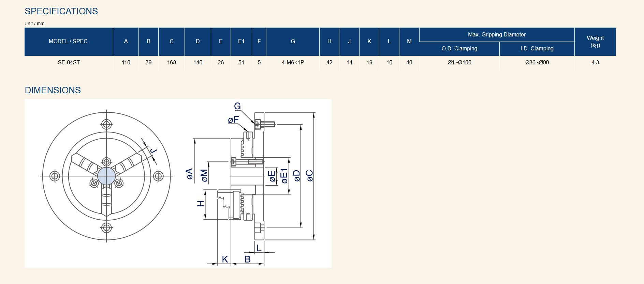Screen dimensions: 644x284
Task: Click the Ø36~Ø90 clamping range cell
Action: pyautogui.click(x=537, y=63)
